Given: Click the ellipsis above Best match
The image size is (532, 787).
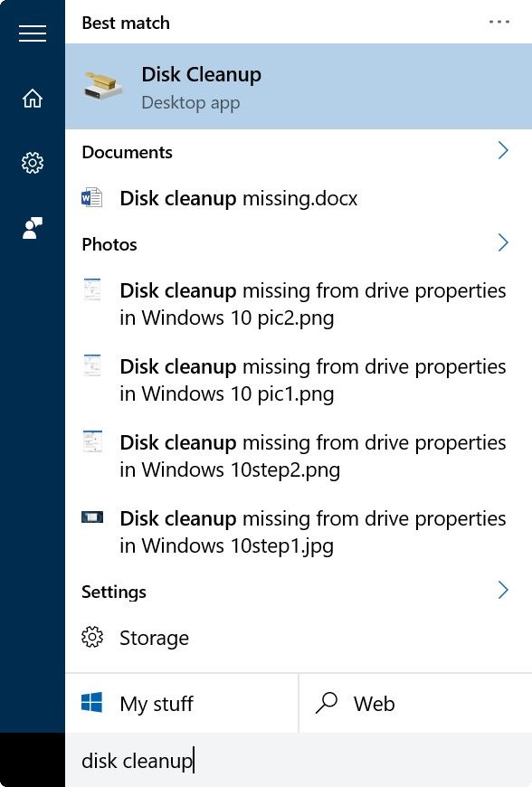Looking at the screenshot, I should (x=500, y=20).
